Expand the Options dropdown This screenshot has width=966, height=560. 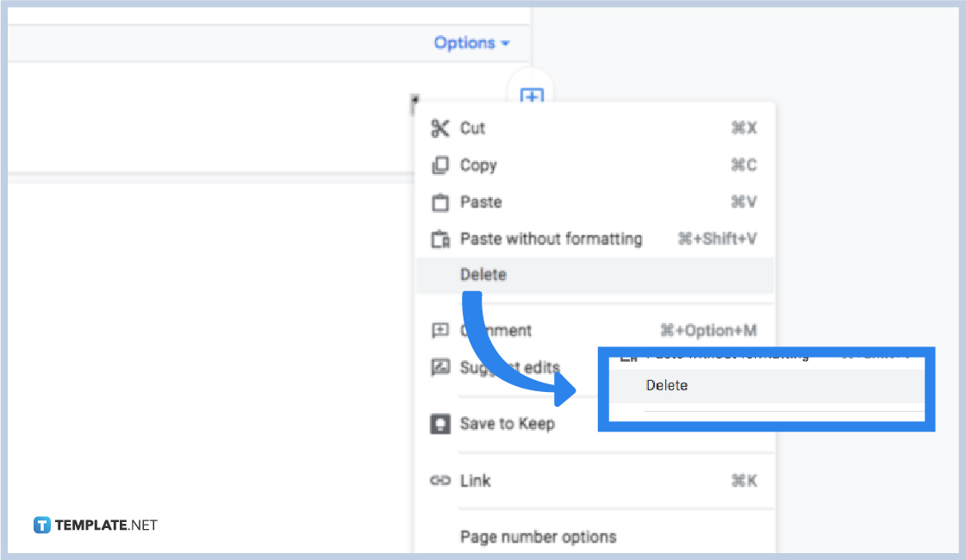pyautogui.click(x=471, y=42)
